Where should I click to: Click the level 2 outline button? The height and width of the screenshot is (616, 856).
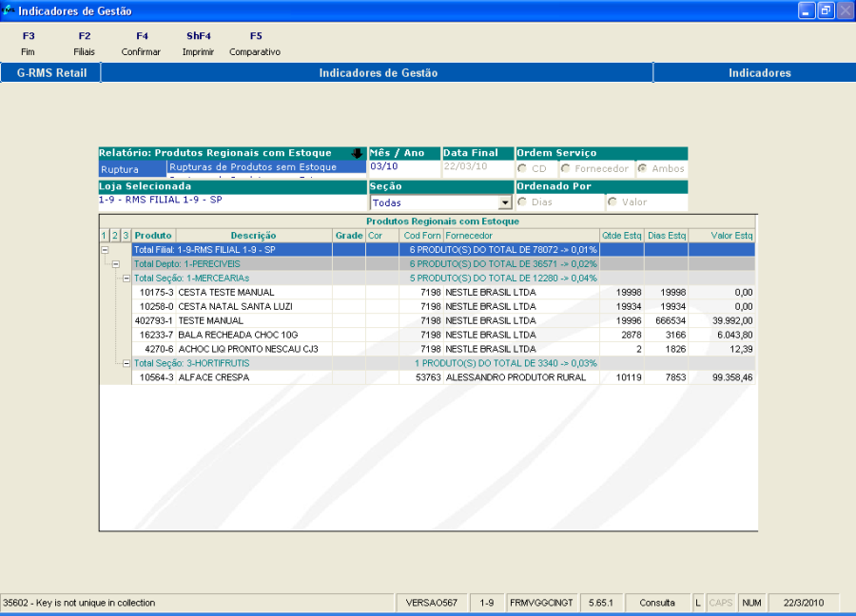point(115,236)
